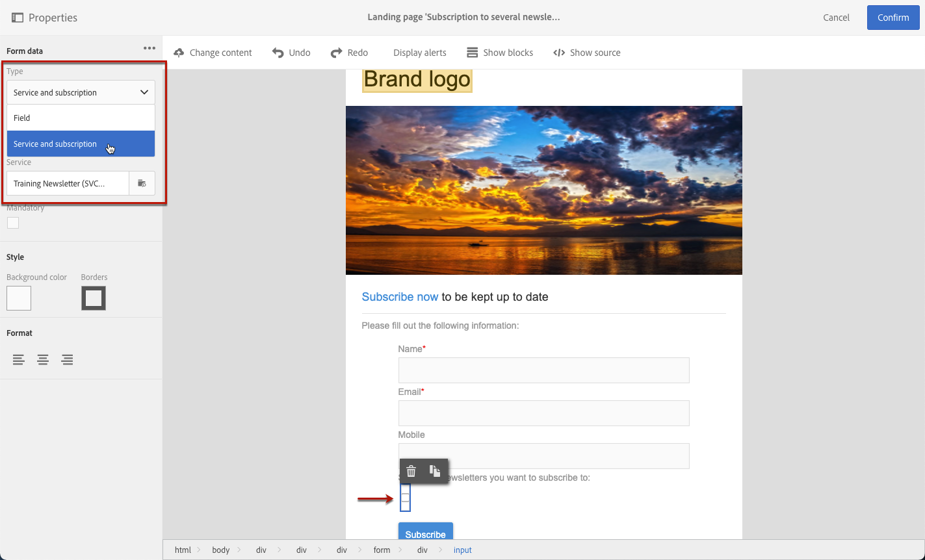Viewport: 925px width, 560px height.
Task: Toggle the Mandatory checkbox
Action: pyautogui.click(x=13, y=223)
